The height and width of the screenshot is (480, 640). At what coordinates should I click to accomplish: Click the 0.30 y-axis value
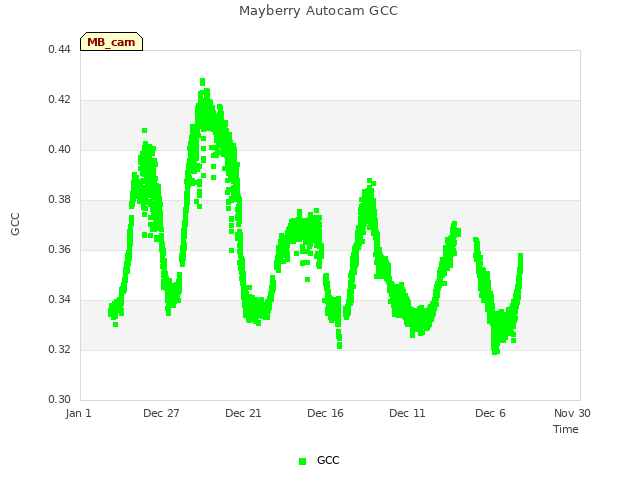coord(60,399)
